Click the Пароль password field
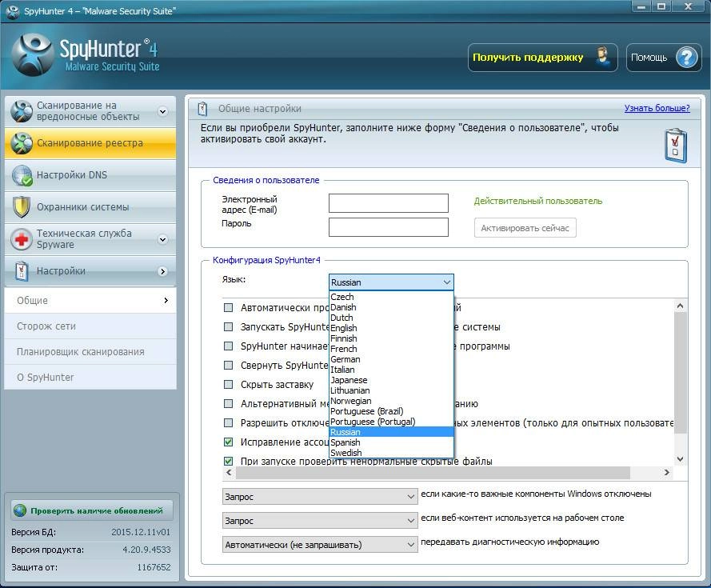The width and height of the screenshot is (711, 588). coord(389,227)
